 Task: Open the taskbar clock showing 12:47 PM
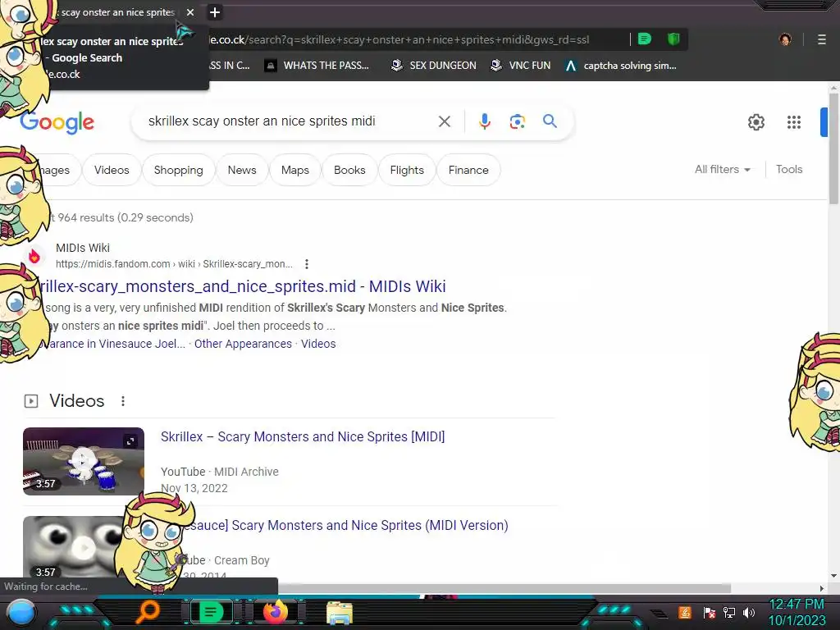coord(797,612)
